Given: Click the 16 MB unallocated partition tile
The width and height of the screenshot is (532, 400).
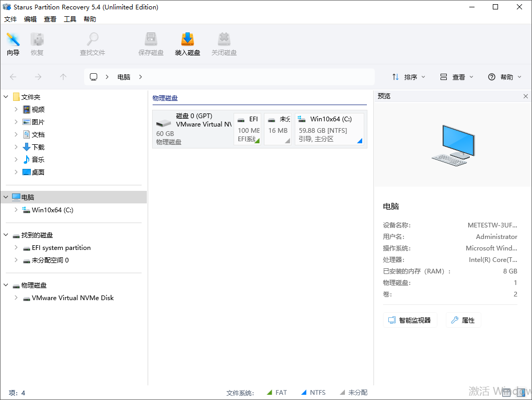Looking at the screenshot, I should coord(278,129).
